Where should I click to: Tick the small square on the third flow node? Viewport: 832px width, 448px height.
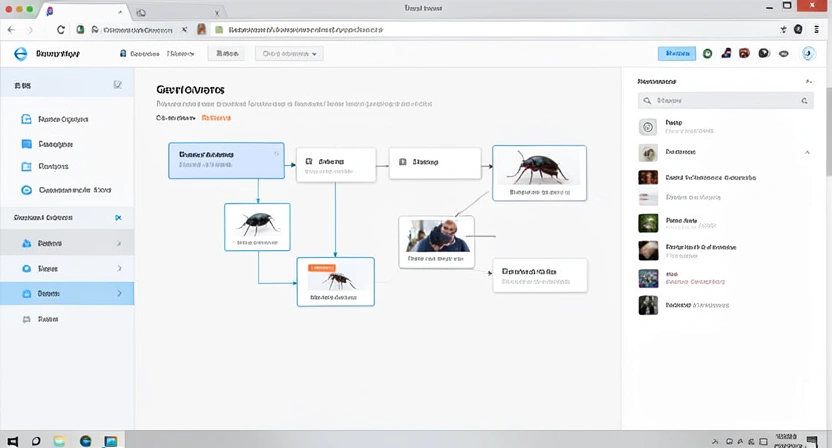[402, 161]
